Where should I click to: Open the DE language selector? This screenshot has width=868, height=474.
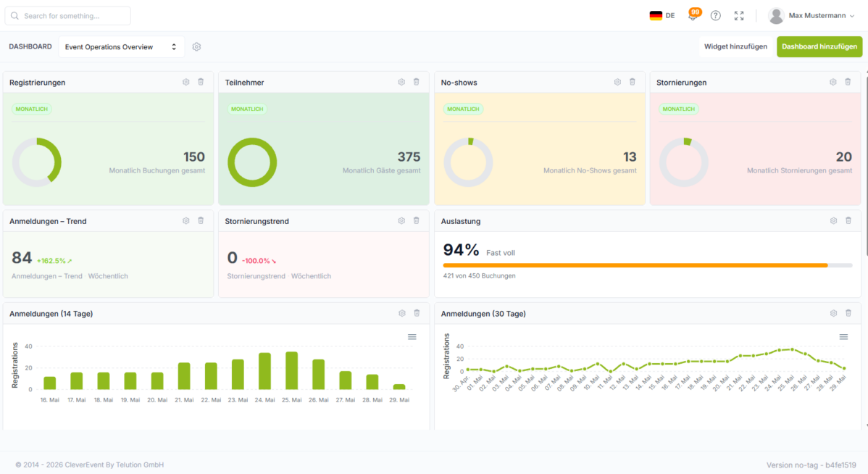coord(662,15)
